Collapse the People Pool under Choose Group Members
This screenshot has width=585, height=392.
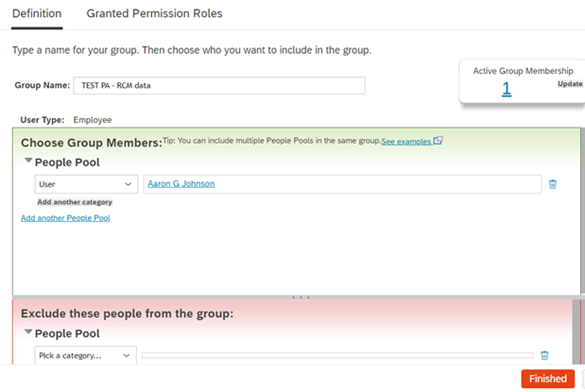tap(28, 162)
